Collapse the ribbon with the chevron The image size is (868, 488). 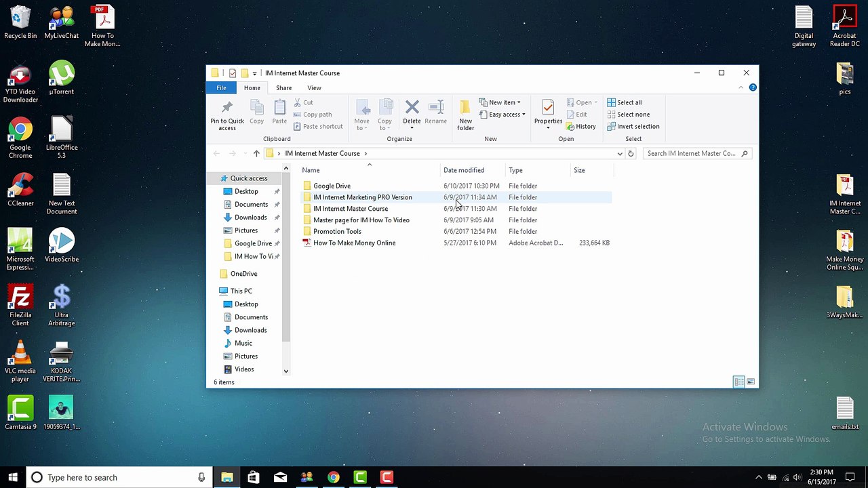tap(741, 87)
